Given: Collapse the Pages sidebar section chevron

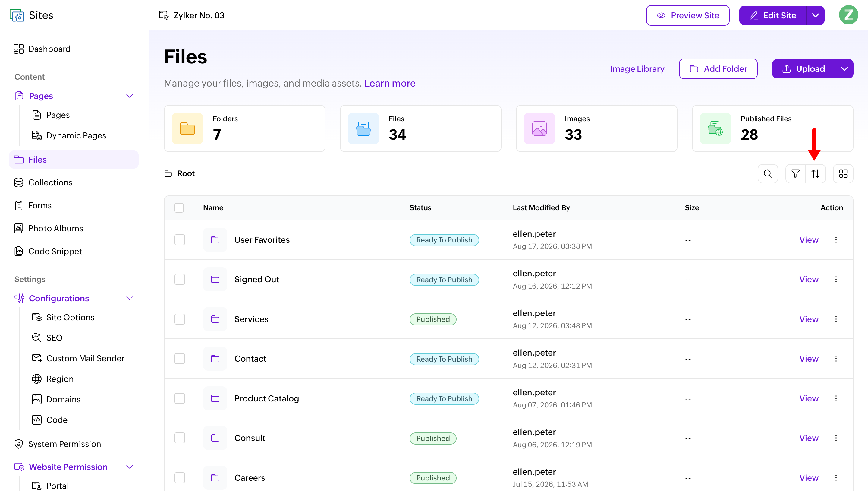Looking at the screenshot, I should (129, 96).
